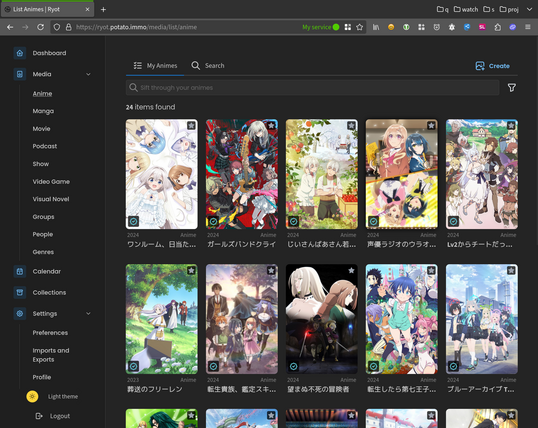Screen dimensions: 538x428
Task: Collapse the Media section chevron
Action: pyautogui.click(x=88, y=74)
